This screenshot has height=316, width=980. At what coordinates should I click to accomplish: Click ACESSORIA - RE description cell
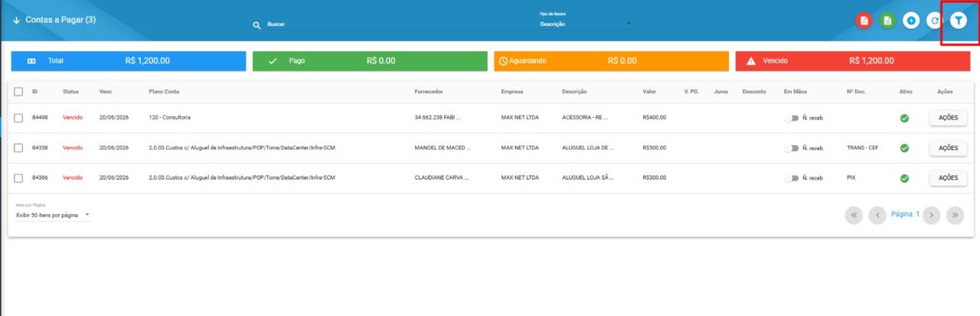(584, 118)
